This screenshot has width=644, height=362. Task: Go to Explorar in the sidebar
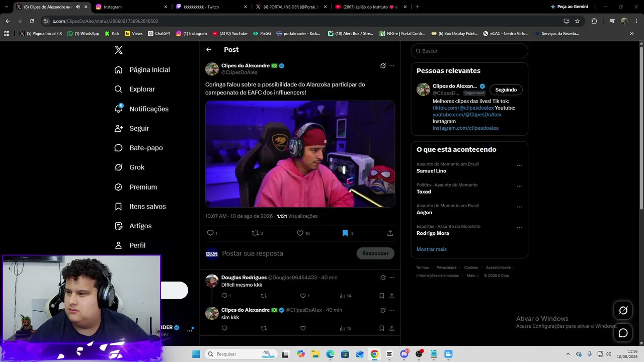tap(135, 89)
